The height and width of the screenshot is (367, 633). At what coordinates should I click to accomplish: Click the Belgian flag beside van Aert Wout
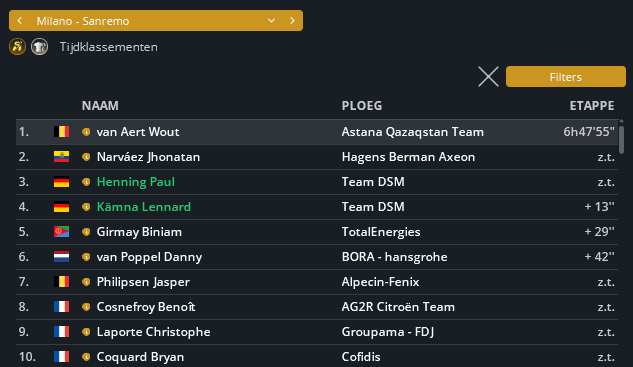tap(61, 132)
